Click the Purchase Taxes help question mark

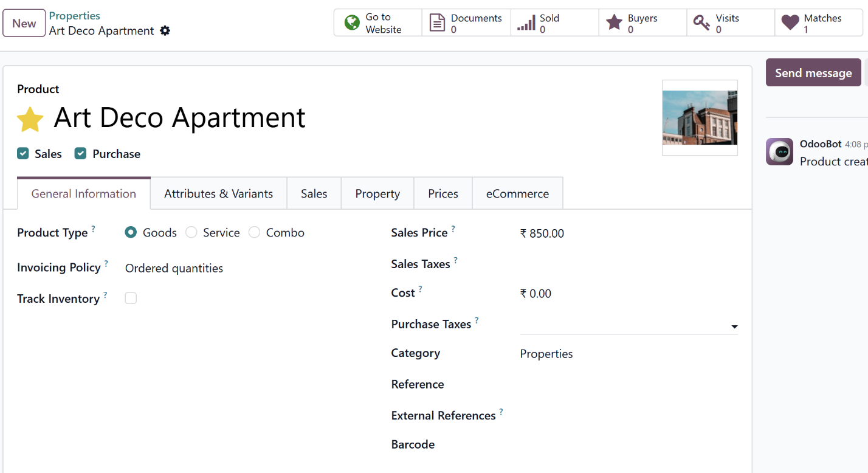pyautogui.click(x=477, y=320)
